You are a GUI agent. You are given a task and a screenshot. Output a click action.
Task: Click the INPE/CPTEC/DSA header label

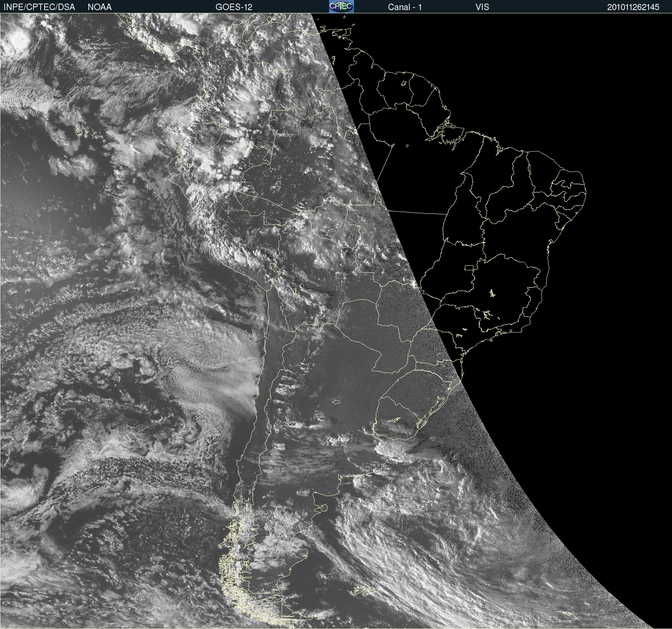tap(39, 7)
